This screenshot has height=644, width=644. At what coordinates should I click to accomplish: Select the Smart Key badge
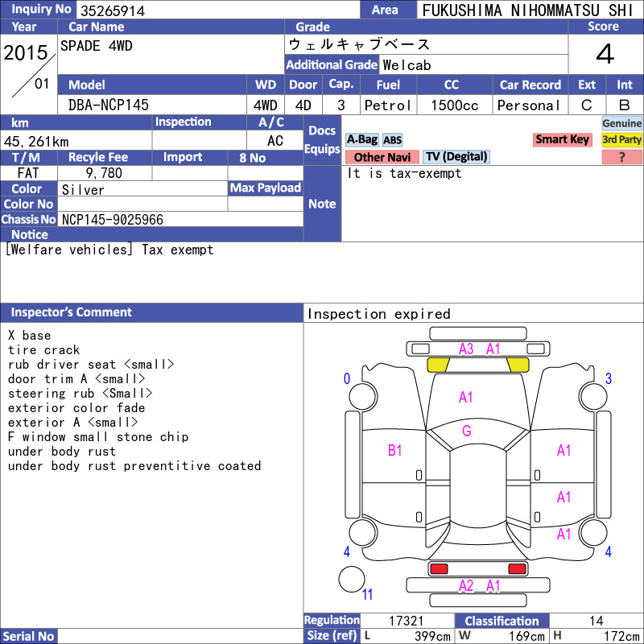click(x=562, y=139)
